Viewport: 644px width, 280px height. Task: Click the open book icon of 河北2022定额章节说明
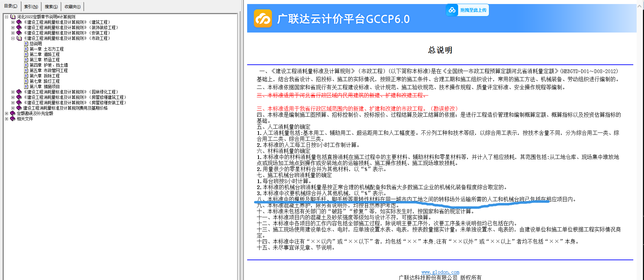[13, 17]
